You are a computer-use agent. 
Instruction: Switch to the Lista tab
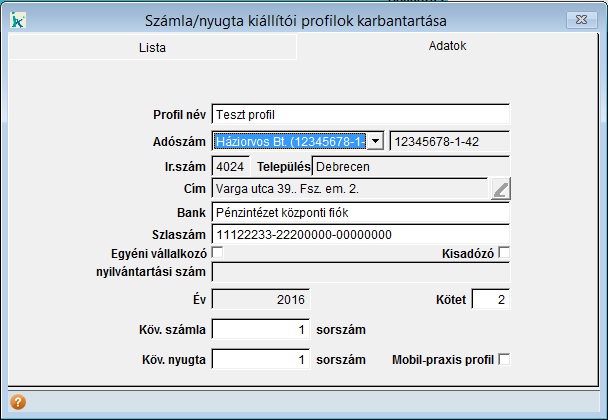click(x=152, y=47)
